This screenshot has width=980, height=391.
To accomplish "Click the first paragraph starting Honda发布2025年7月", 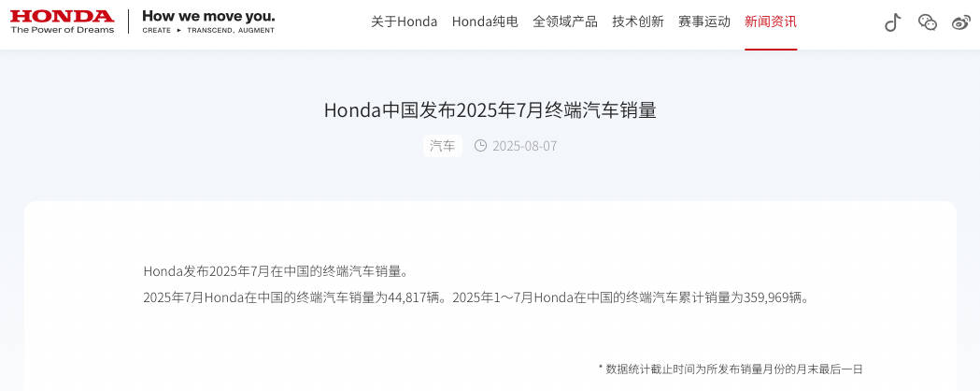I will [x=277, y=271].
